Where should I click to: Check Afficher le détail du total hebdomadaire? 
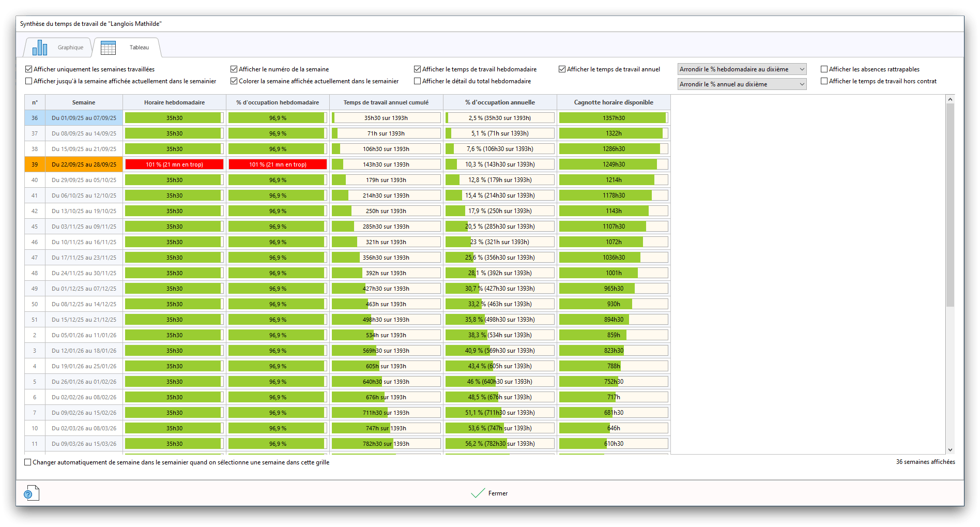[418, 81]
